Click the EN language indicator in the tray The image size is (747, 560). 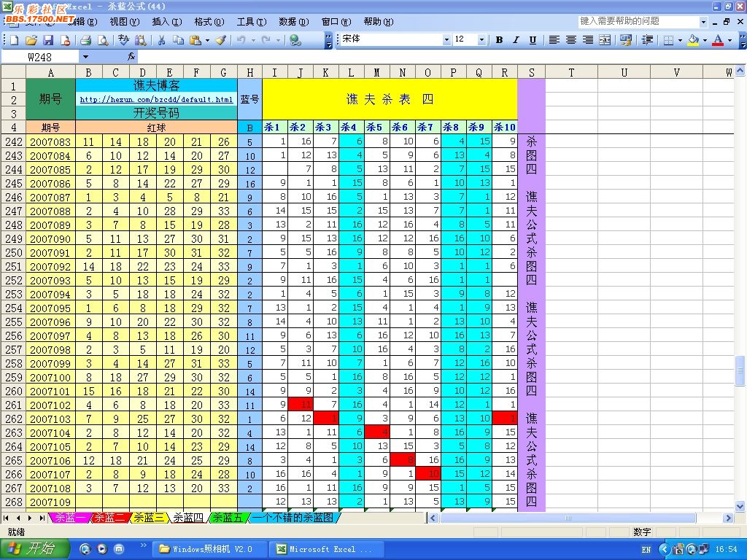[646, 550]
